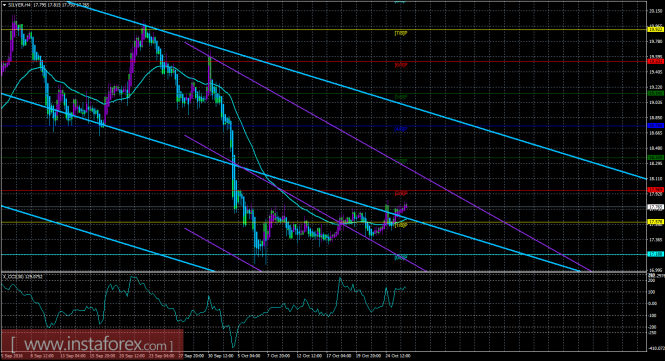Screen dimensions: 665x361
Task: Click the red Murrey level label below the top yellow line
Action: (401, 65)
